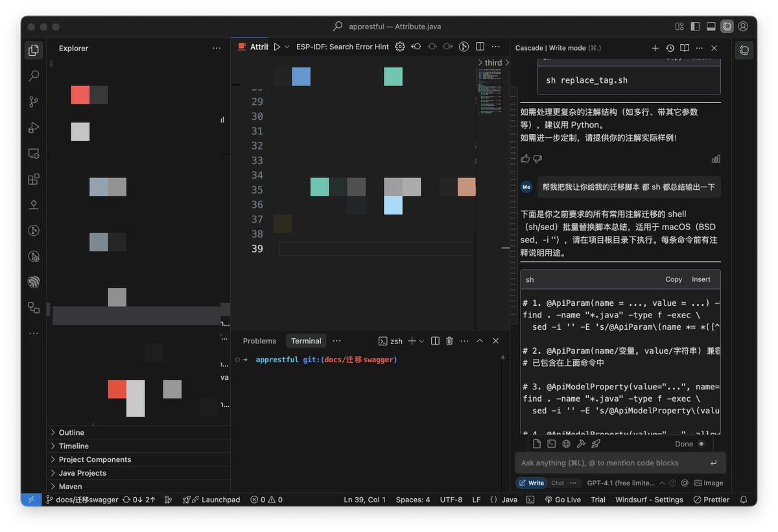
Task: Insert the sh code block
Action: pyautogui.click(x=701, y=279)
